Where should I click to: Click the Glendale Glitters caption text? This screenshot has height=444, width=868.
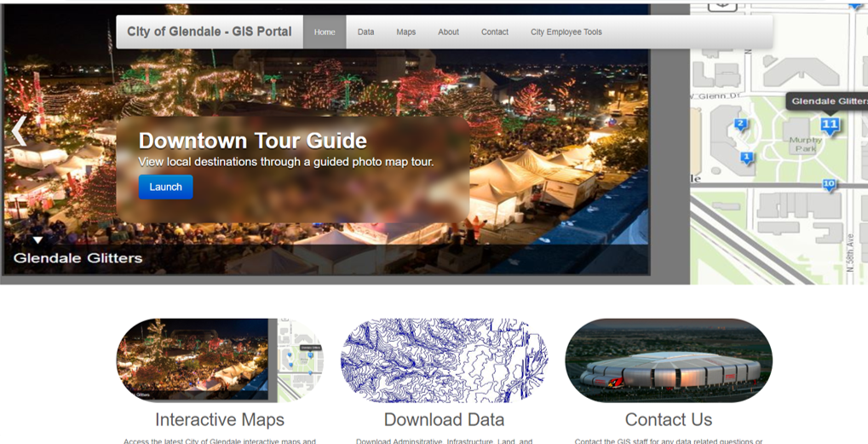[x=78, y=258]
